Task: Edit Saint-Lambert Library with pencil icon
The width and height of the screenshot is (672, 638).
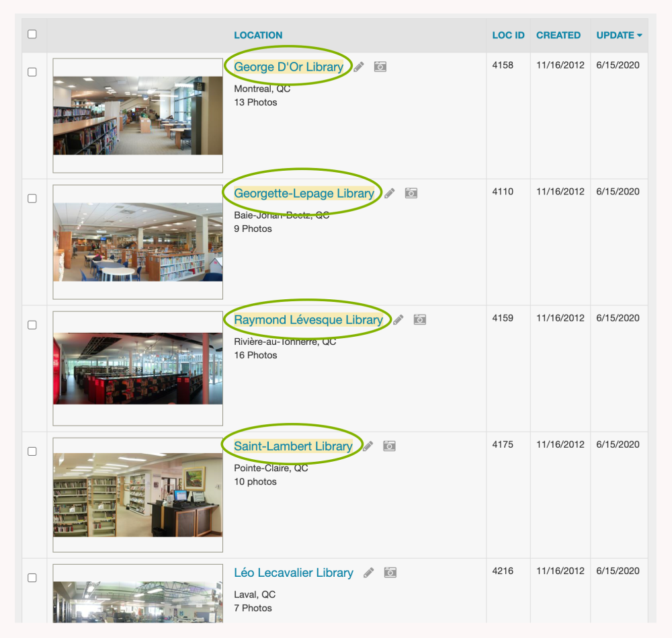Action: 368,446
